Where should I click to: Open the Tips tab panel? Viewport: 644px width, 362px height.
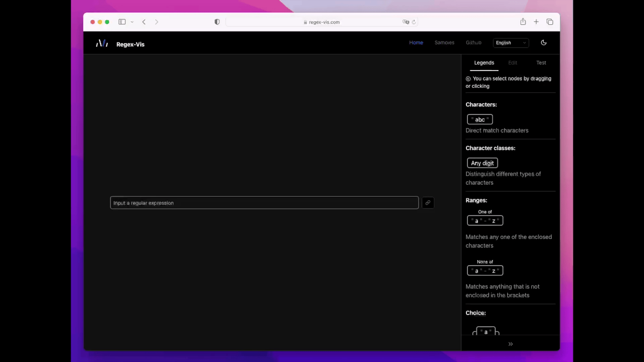541,63
